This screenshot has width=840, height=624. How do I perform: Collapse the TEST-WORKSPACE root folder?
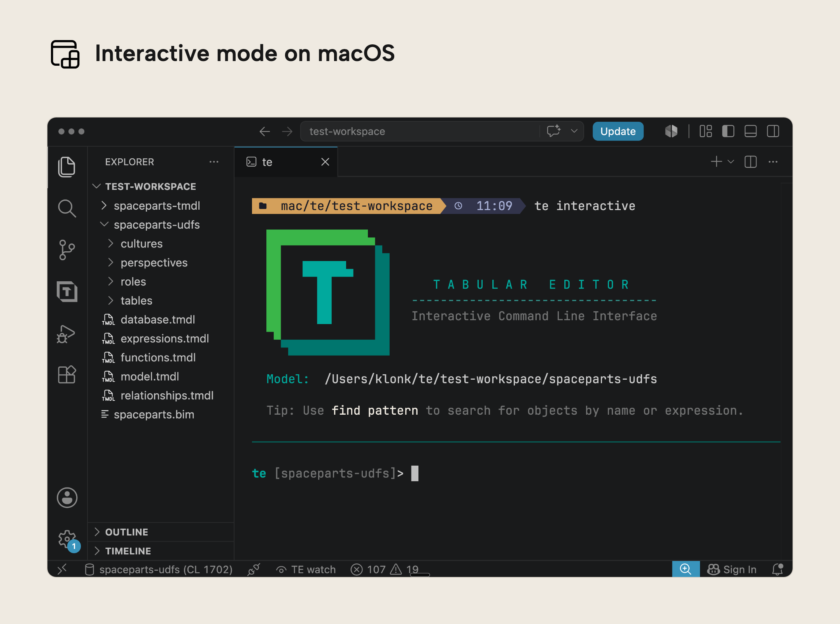[x=161, y=186]
